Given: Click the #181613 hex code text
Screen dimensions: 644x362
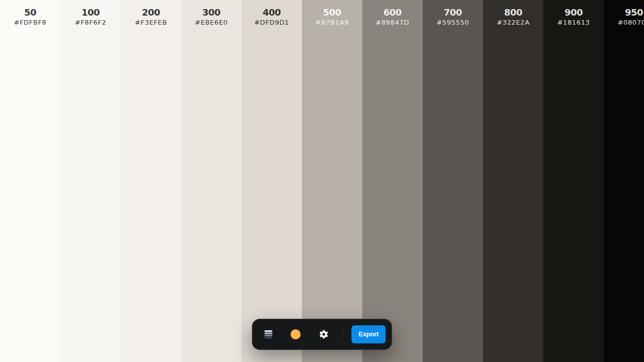Looking at the screenshot, I should (x=574, y=23).
